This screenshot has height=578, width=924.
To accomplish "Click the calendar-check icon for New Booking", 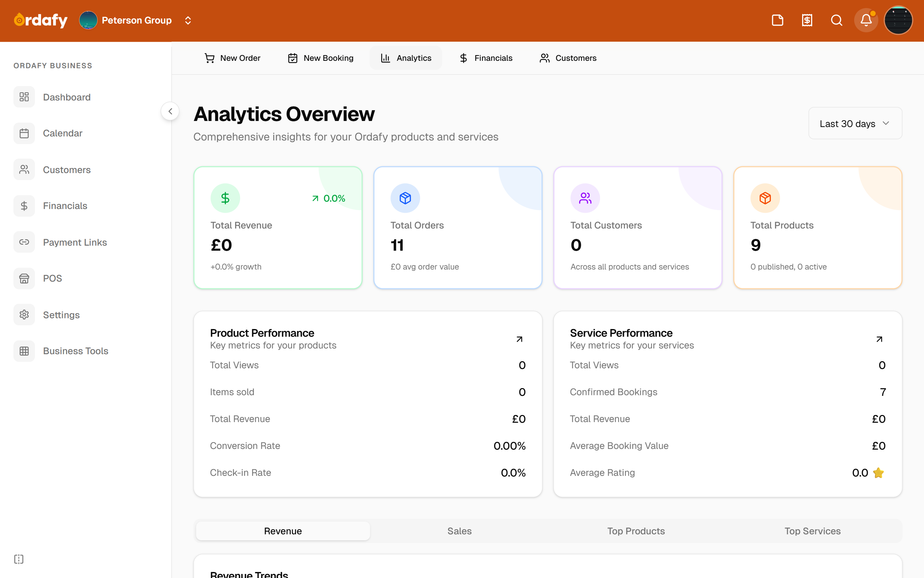I will pos(292,58).
